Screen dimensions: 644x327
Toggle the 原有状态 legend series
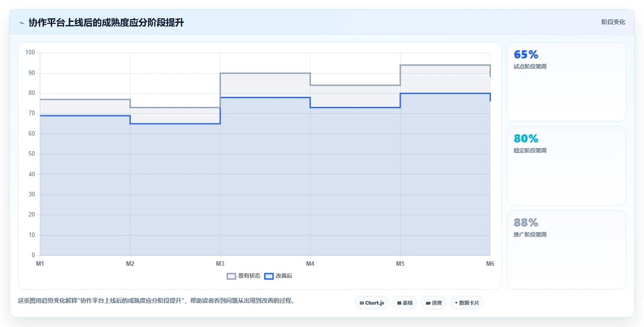(x=244, y=276)
